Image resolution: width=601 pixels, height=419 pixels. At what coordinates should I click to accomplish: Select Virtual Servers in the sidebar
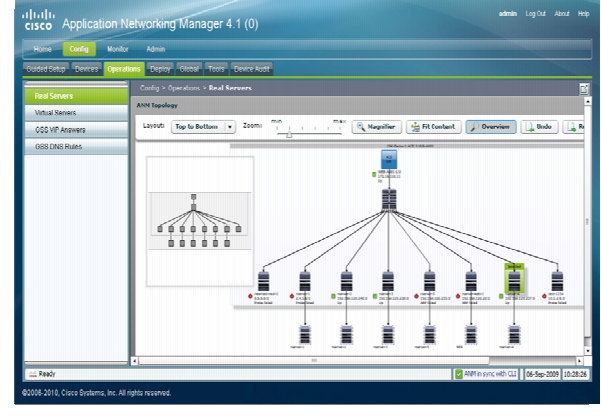[76, 113]
